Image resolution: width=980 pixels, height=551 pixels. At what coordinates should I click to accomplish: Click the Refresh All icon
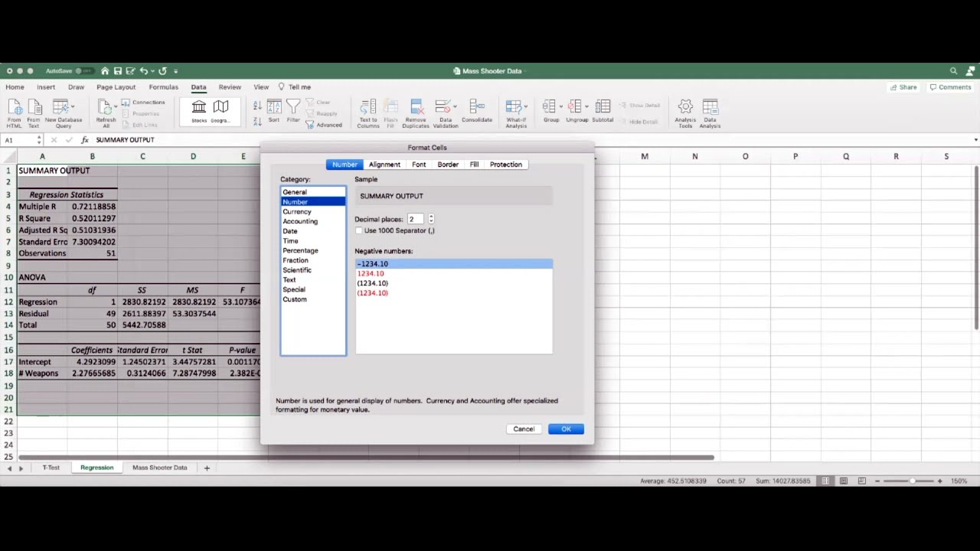click(x=104, y=107)
